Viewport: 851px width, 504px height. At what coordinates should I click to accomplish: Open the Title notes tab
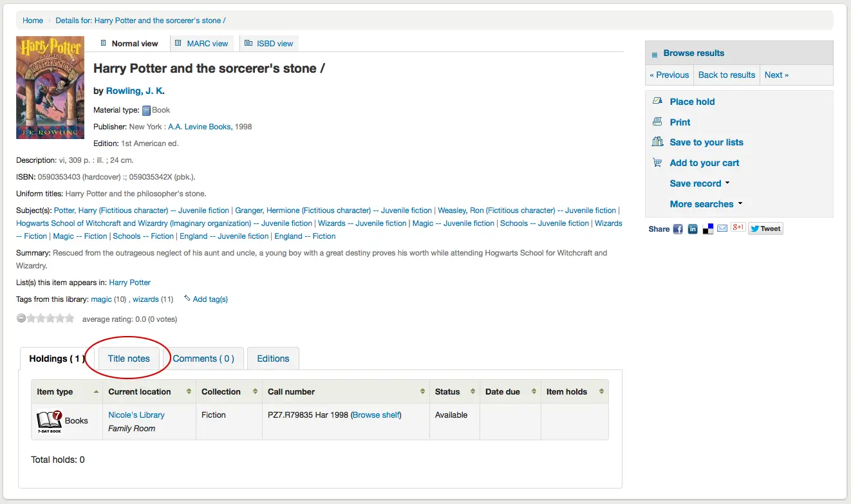[x=129, y=359]
